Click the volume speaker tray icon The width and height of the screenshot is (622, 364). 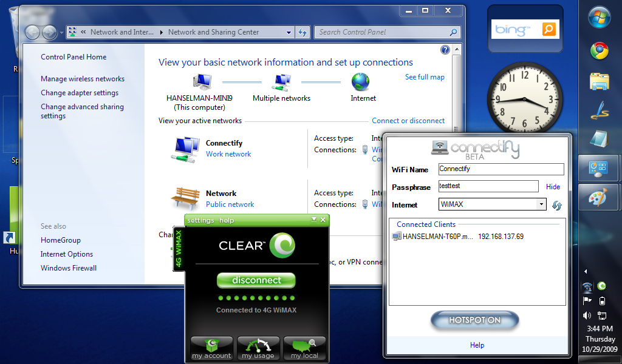[x=587, y=315]
